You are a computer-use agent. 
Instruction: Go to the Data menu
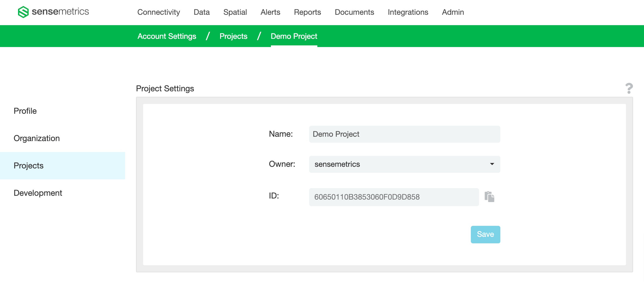[x=202, y=12]
